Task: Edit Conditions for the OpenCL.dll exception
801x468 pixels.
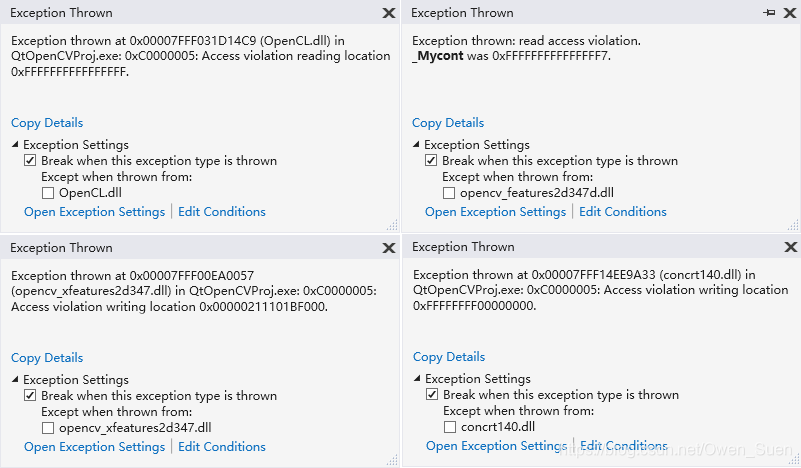Action: coord(221,212)
